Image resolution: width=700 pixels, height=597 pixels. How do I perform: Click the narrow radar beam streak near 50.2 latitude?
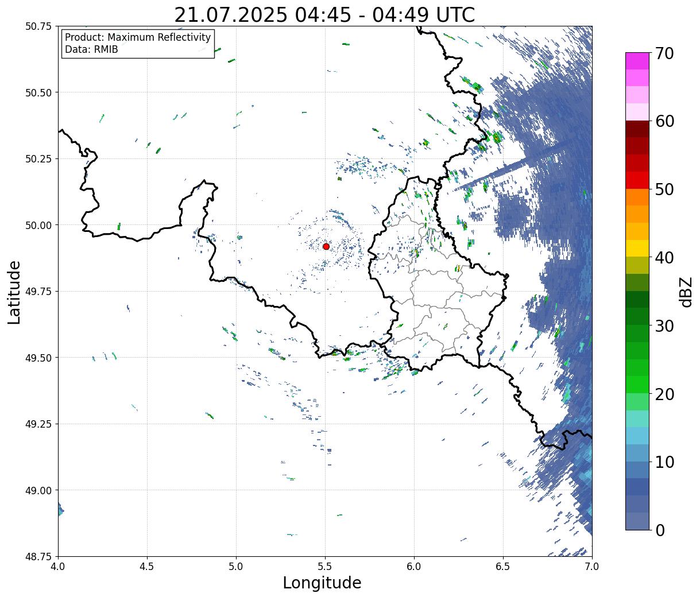(513, 165)
